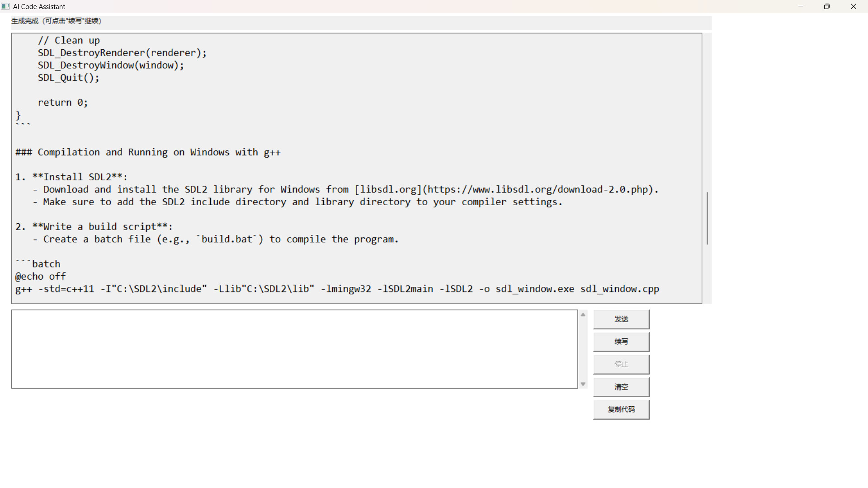Restore the window using the maximize icon
The height and width of the screenshot is (488, 868).
coord(827,6)
